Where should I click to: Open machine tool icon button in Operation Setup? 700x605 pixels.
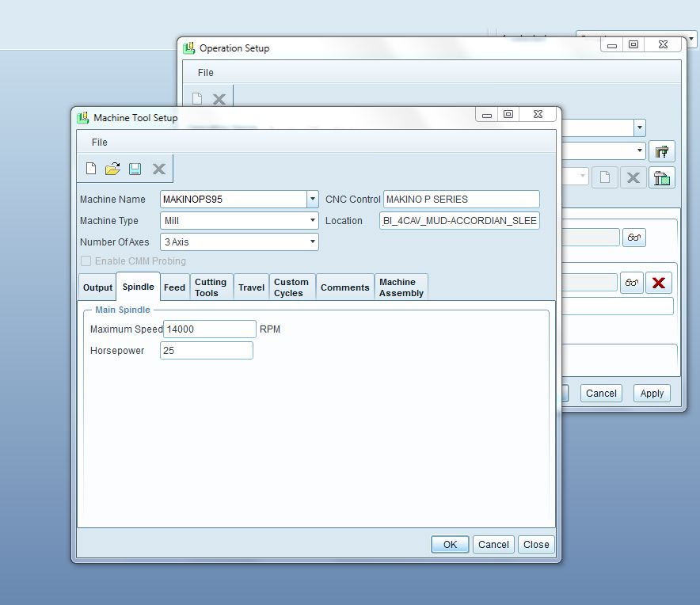(662, 151)
